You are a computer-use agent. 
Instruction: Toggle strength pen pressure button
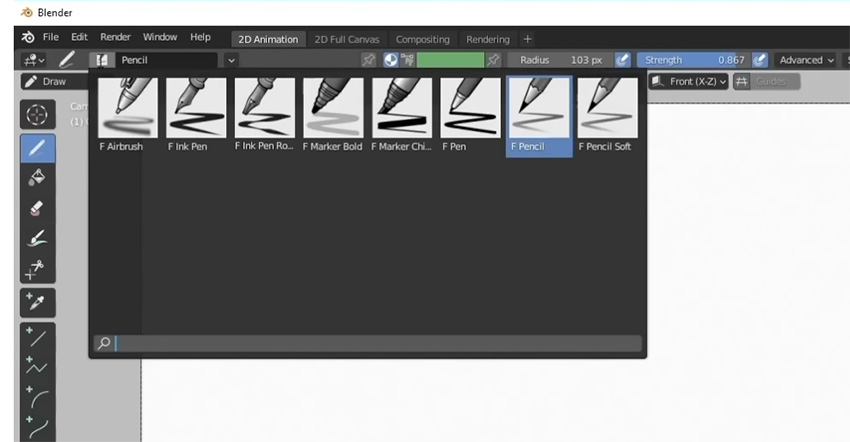(x=760, y=60)
